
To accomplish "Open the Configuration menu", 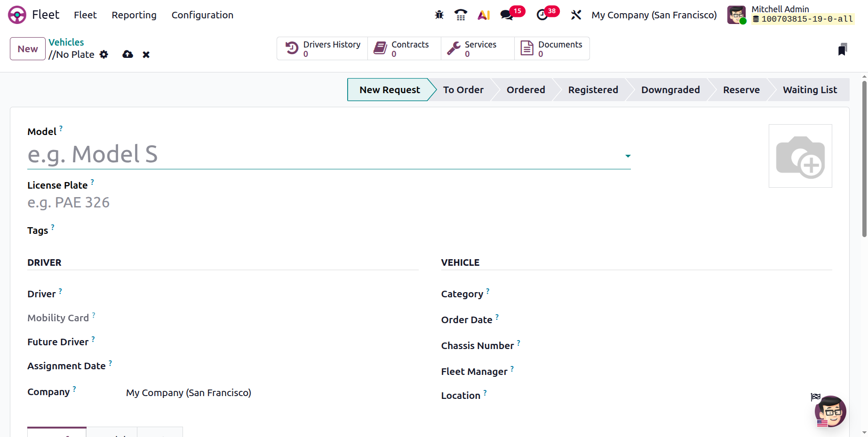I will click(x=202, y=15).
